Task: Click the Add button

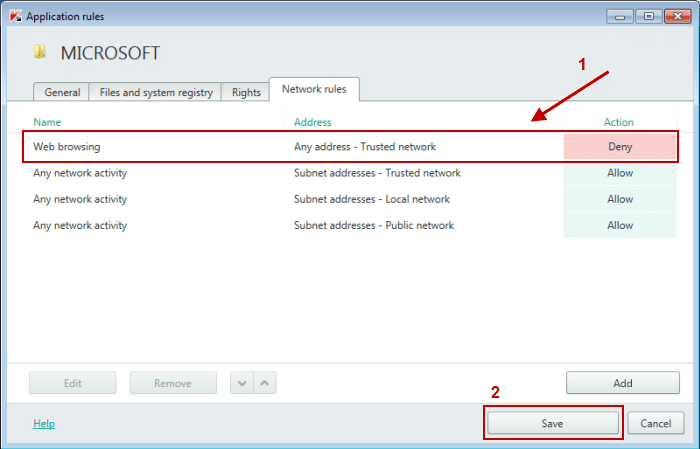Action: [x=623, y=383]
